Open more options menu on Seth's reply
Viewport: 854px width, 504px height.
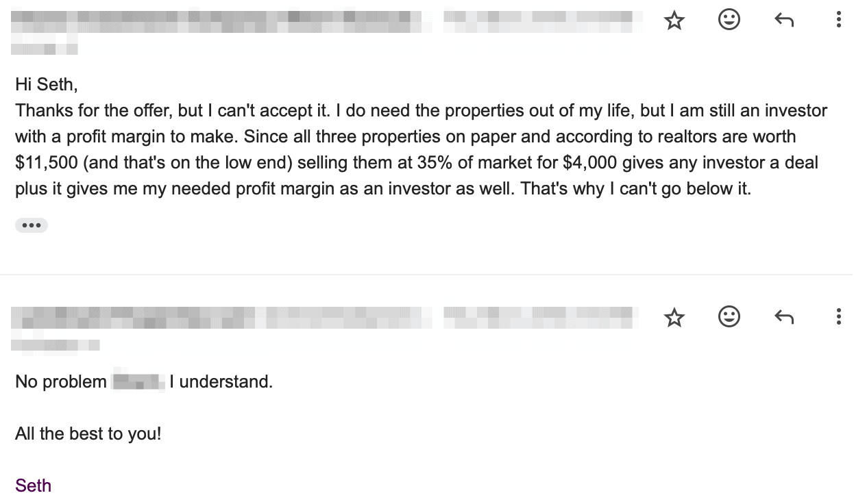838,316
